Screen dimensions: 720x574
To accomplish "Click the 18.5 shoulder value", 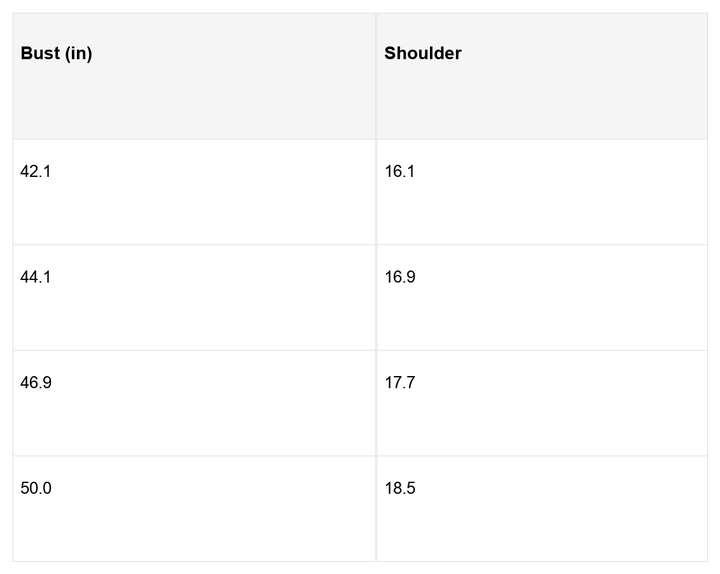I will [x=400, y=489].
